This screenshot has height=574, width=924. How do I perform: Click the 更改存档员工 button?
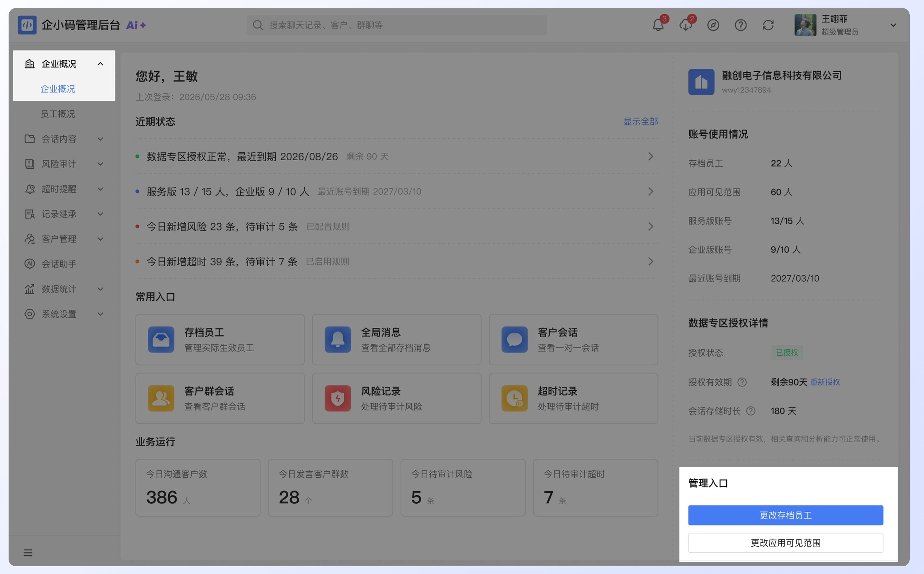[785, 515]
